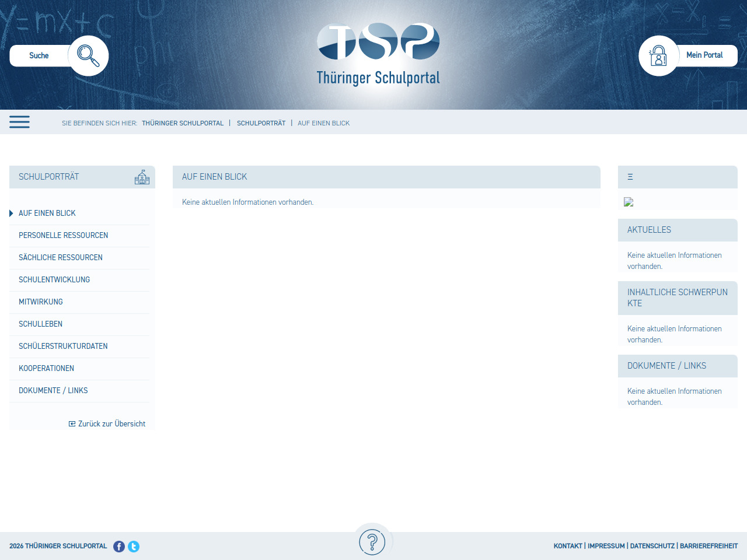Open the Facebook page icon

point(119,547)
